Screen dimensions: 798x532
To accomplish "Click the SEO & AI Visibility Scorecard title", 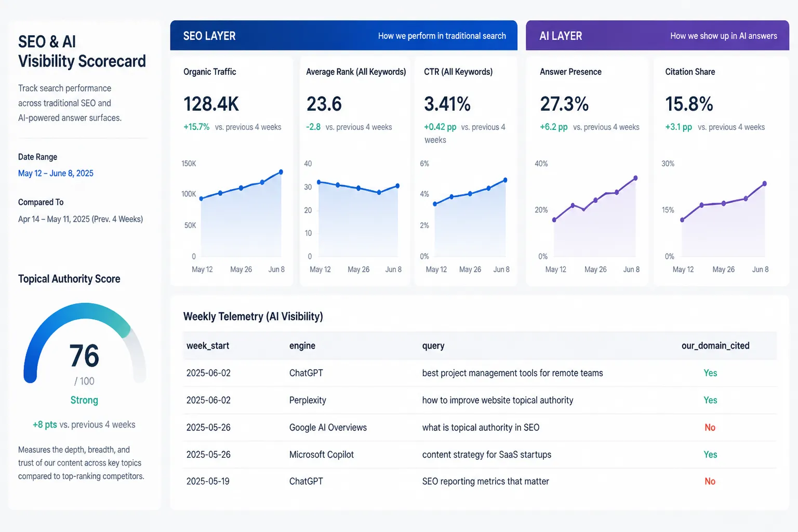I will pyautogui.click(x=82, y=51).
